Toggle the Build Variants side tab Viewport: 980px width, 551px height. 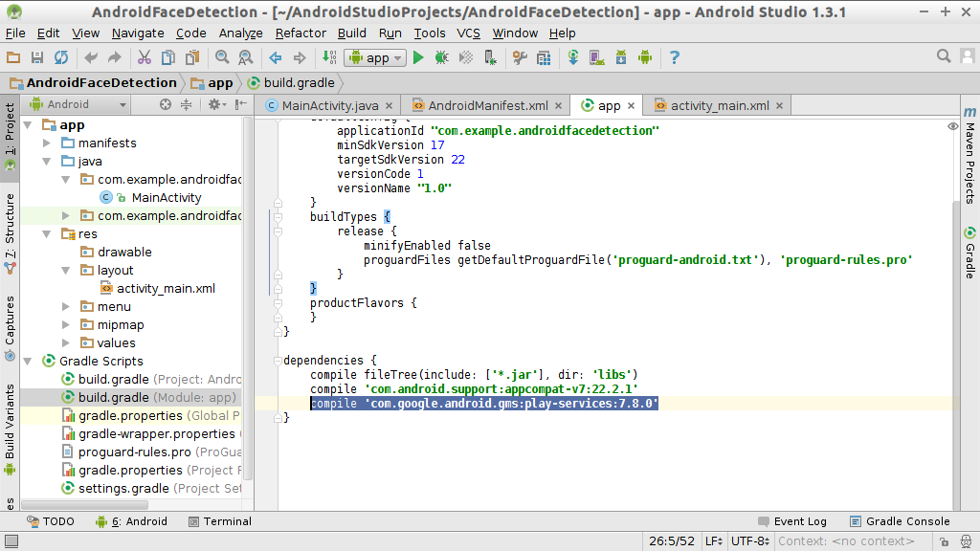click(10, 429)
